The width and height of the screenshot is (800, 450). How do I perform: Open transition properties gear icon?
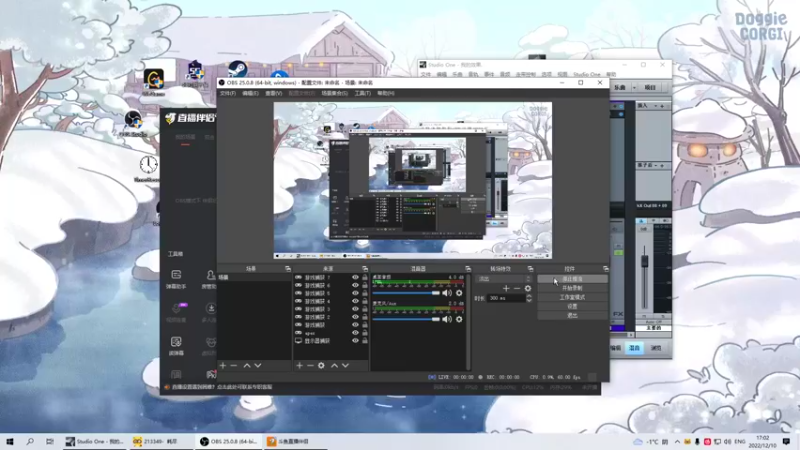[x=528, y=288]
